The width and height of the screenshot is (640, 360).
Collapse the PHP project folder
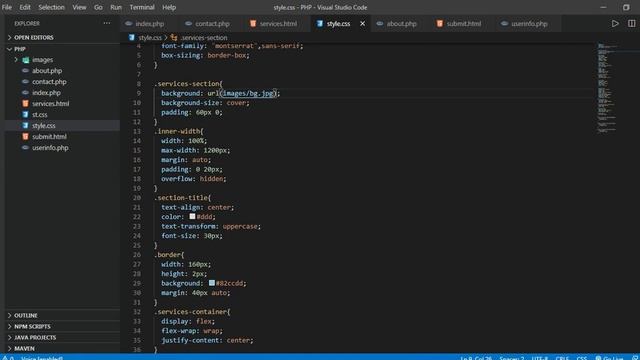20,49
